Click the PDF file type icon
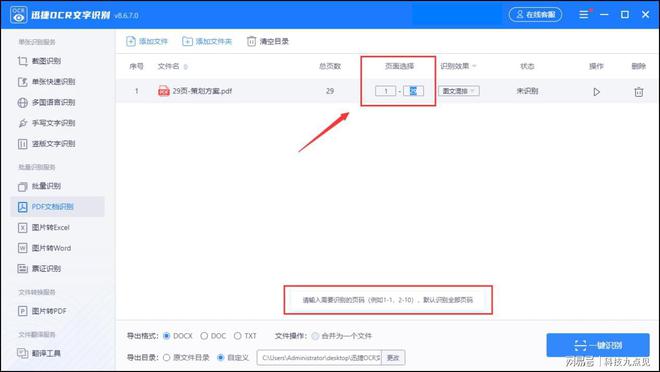 [x=164, y=91]
